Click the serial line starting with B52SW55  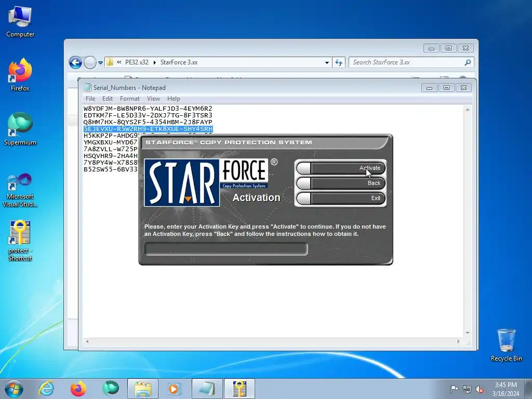pos(111,169)
